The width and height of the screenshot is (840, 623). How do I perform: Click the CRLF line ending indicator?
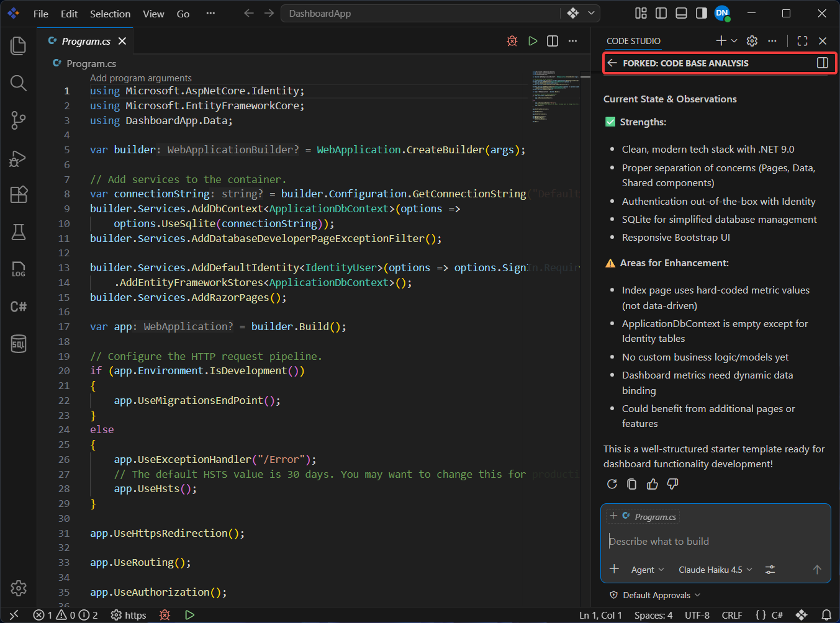click(x=732, y=615)
